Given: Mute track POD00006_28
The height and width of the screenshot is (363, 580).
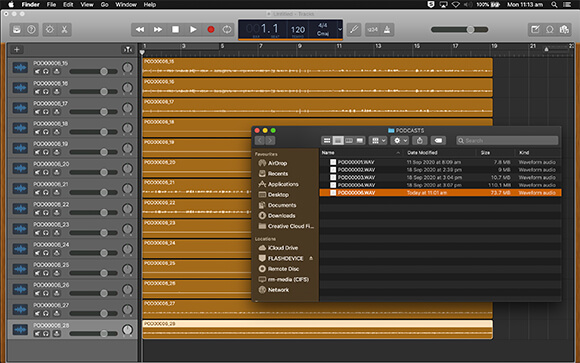Looking at the screenshot, I should click(37, 333).
